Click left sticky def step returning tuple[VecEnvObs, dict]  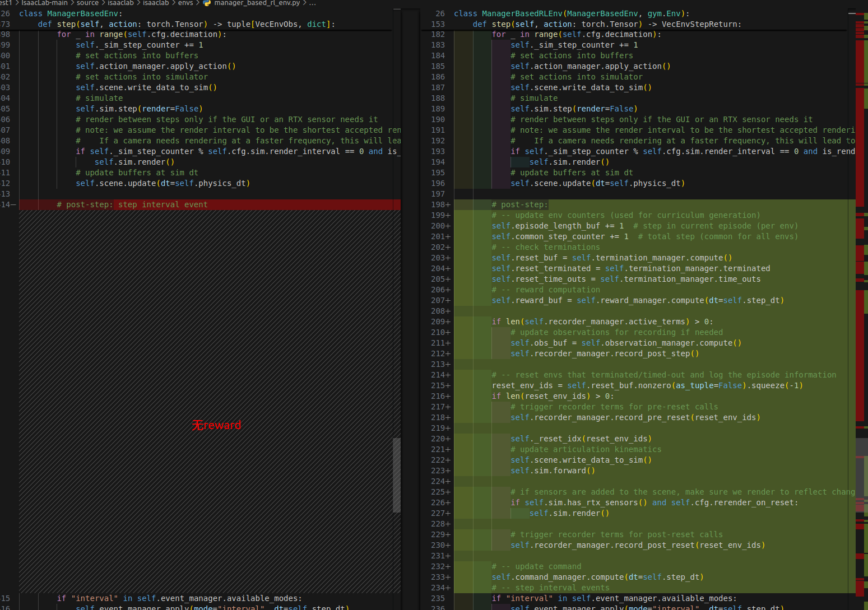click(x=187, y=24)
